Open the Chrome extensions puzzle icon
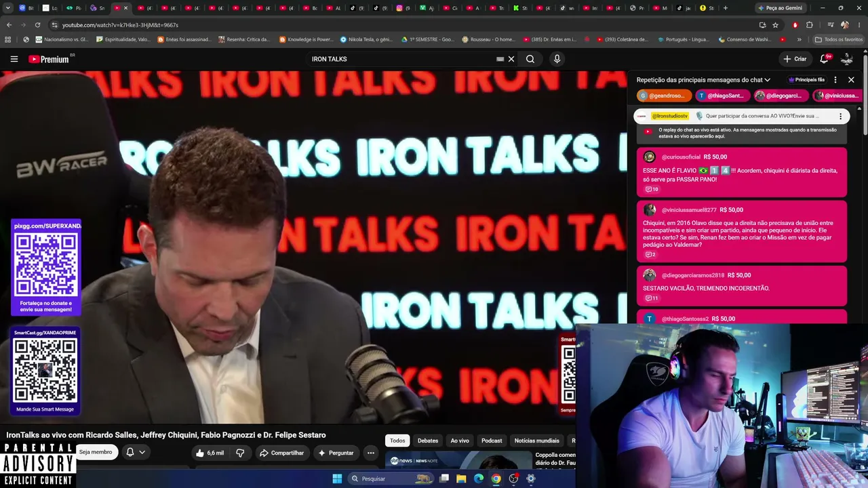The width and height of the screenshot is (868, 488). 809,25
